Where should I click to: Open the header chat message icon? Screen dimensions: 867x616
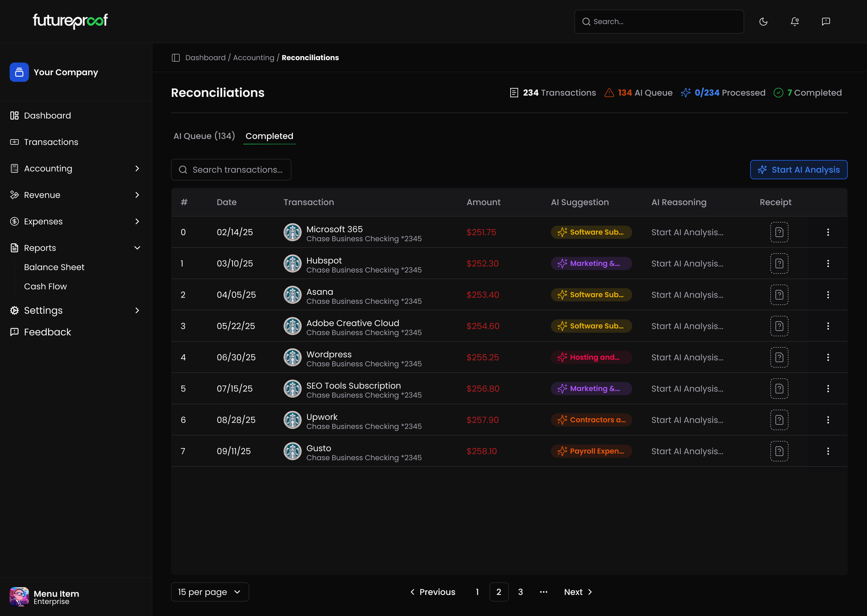pos(826,22)
